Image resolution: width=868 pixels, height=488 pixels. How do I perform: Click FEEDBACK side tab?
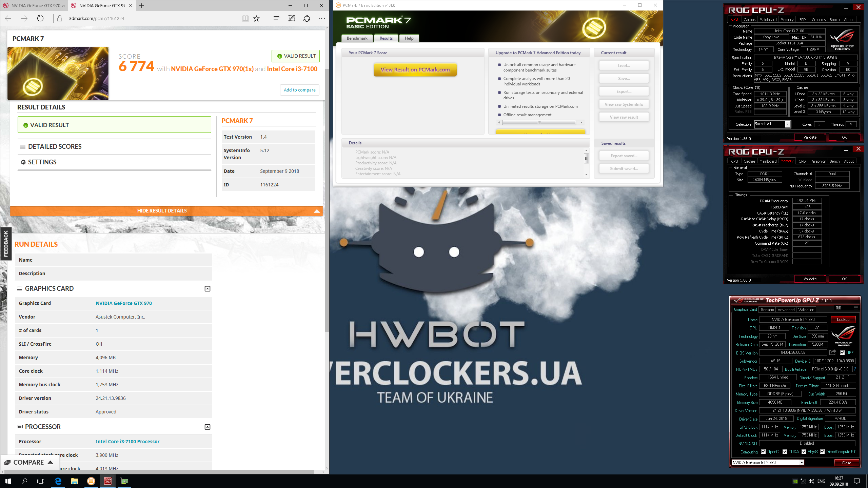[x=6, y=244]
